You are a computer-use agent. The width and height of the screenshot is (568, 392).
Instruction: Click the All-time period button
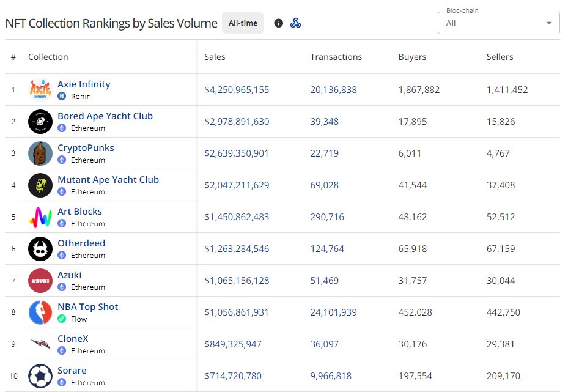click(243, 23)
